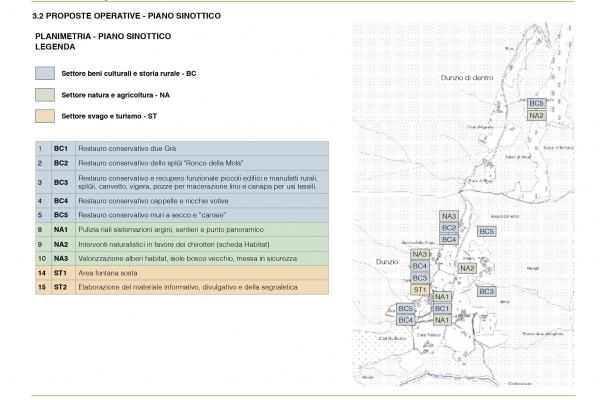This screenshot has width=600, height=400.
Task: Click legend text 'Settore svago e turismo - ST'
Action: point(109,116)
